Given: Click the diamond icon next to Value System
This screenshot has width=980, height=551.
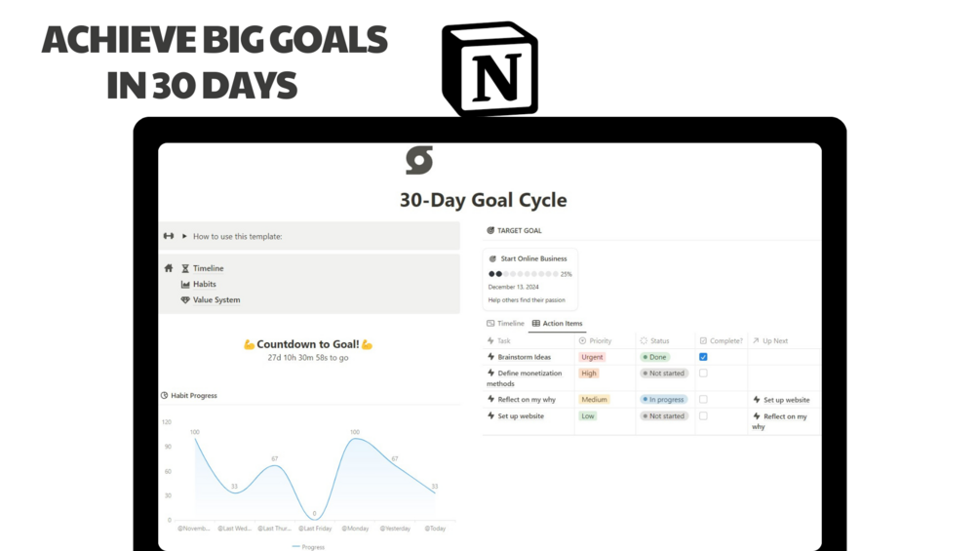Looking at the screenshot, I should [x=185, y=299].
